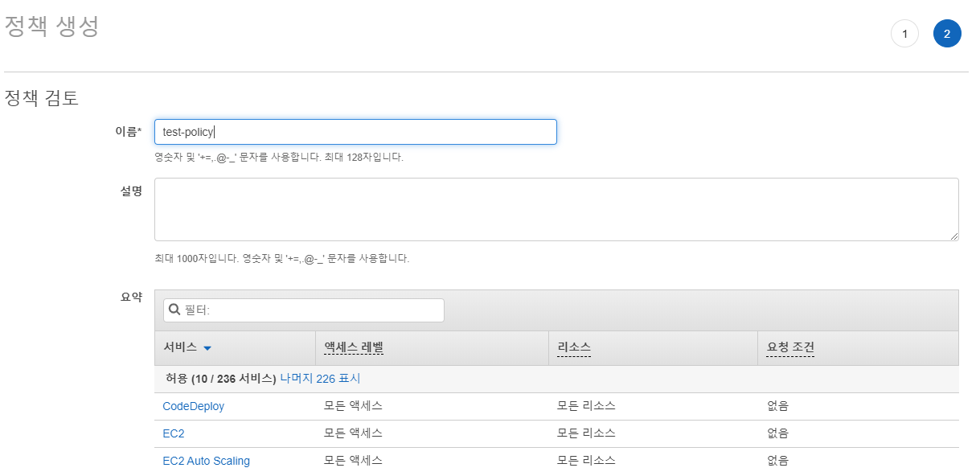Click step 2 circle indicator
980x472 pixels.
tap(947, 34)
